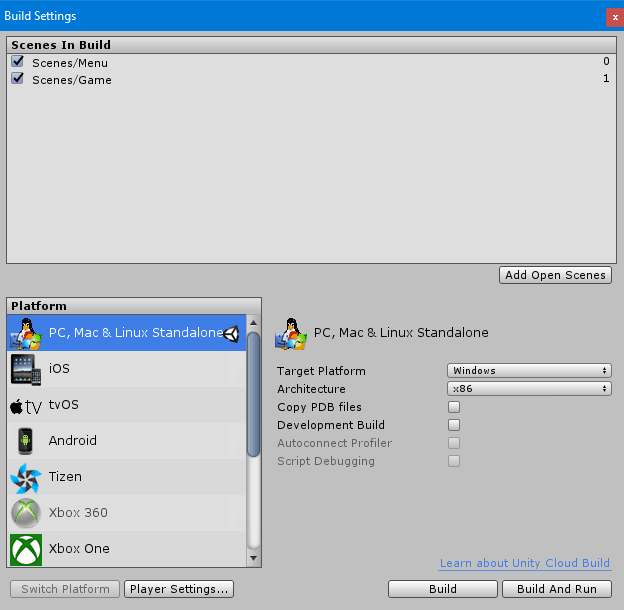Image resolution: width=624 pixels, height=610 pixels.
Task: Select the Scenes/Menu scene entry text
Action: click(x=70, y=63)
